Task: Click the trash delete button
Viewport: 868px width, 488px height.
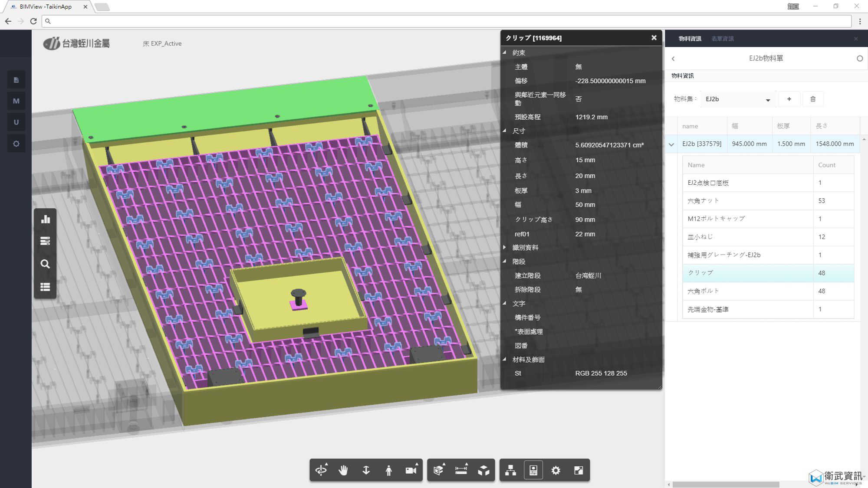Action: click(813, 99)
